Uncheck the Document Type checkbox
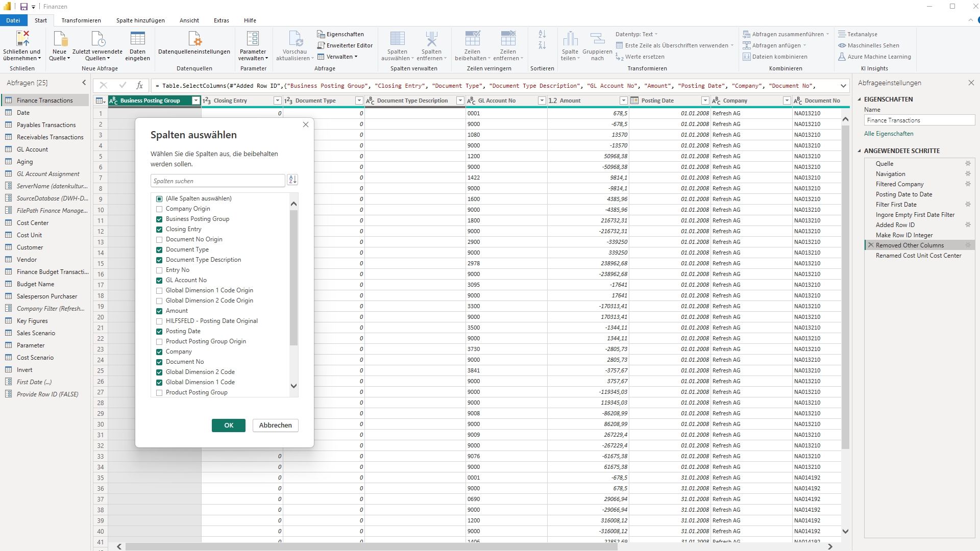 pyautogui.click(x=159, y=249)
